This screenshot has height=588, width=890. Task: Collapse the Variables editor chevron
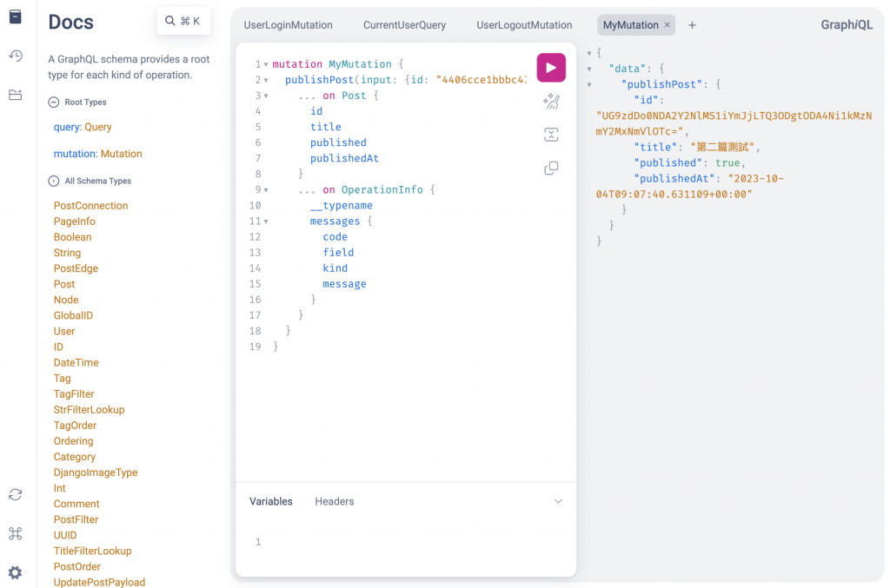(x=558, y=501)
